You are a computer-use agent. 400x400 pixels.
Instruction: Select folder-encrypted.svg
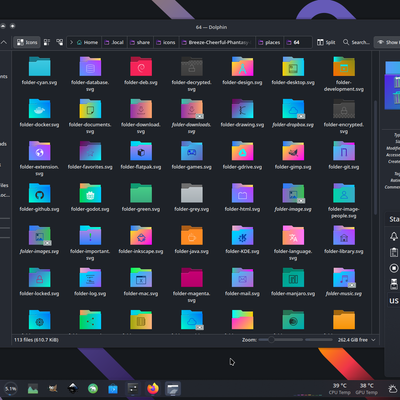tap(344, 116)
